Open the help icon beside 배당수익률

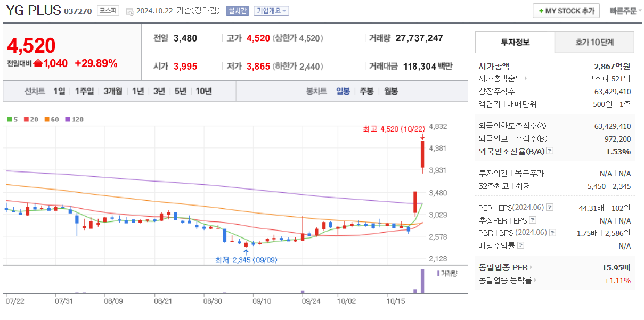coord(520,245)
